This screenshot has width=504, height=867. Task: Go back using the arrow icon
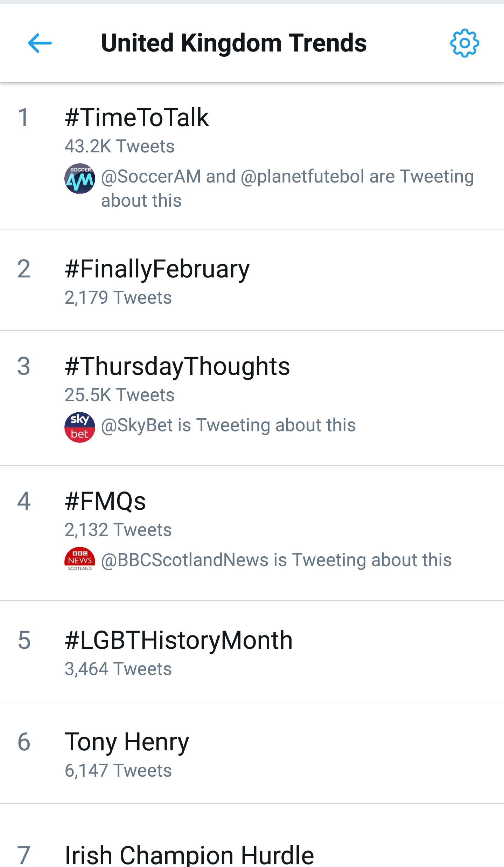click(x=40, y=43)
